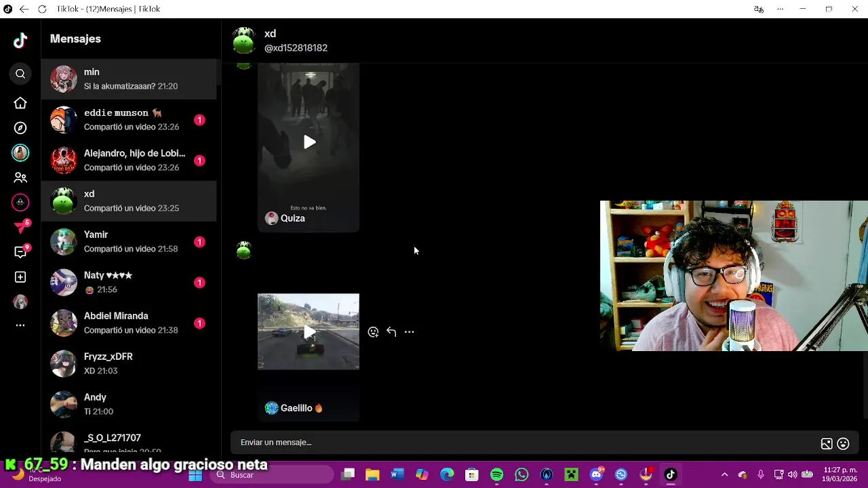Open more options for Gaelillo video message
This screenshot has width=868, height=488.
[x=409, y=331]
